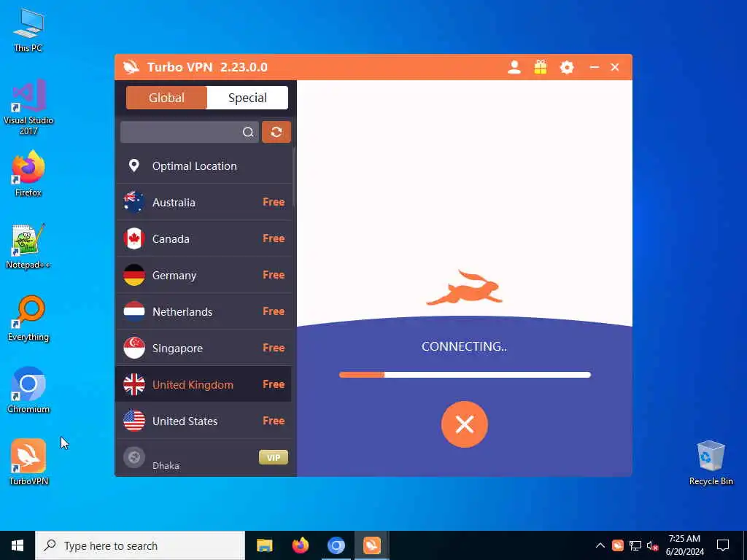Open the taskbar clock and date

pyautogui.click(x=684, y=545)
